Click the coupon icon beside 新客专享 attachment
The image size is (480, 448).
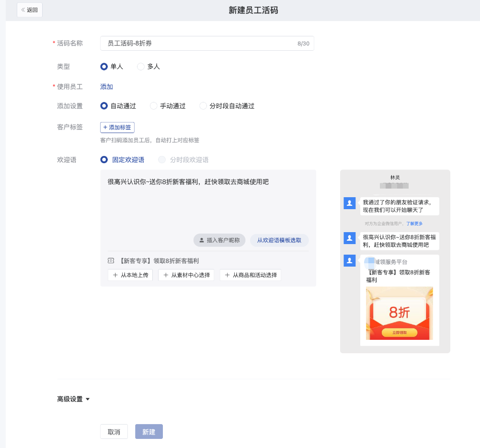[x=111, y=261]
